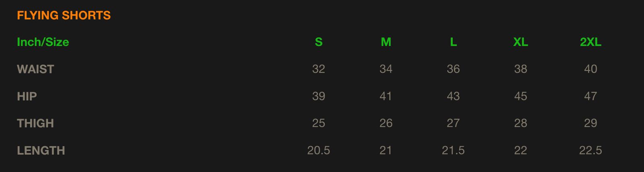Image resolution: width=644 pixels, height=172 pixels.
Task: Click the LENGTH row label
Action: click(41, 151)
